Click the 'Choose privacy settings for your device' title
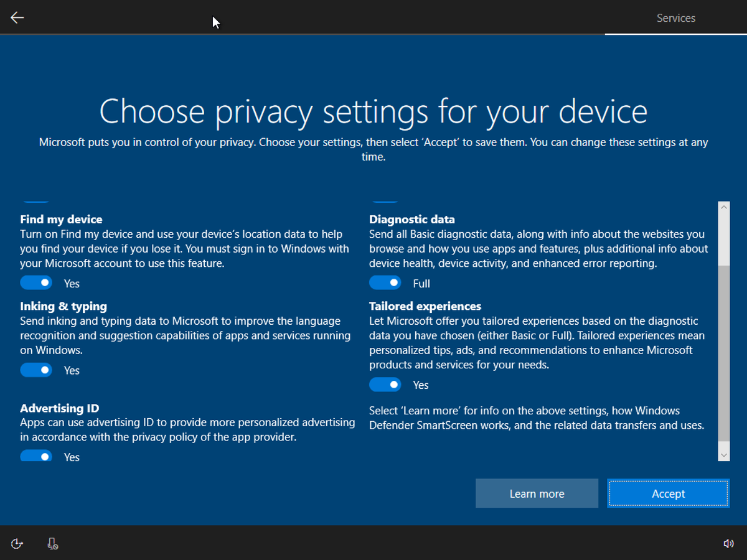 [x=374, y=111]
